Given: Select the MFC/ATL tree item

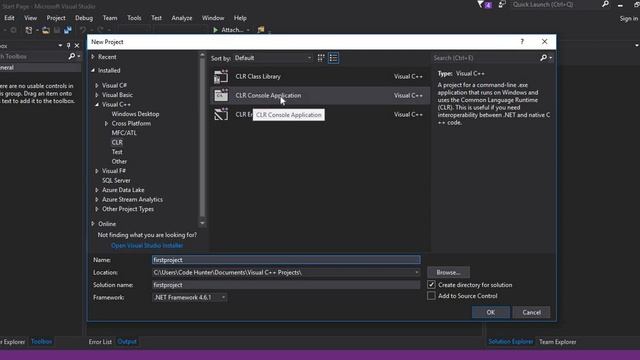Looking at the screenshot, I should 124,133.
